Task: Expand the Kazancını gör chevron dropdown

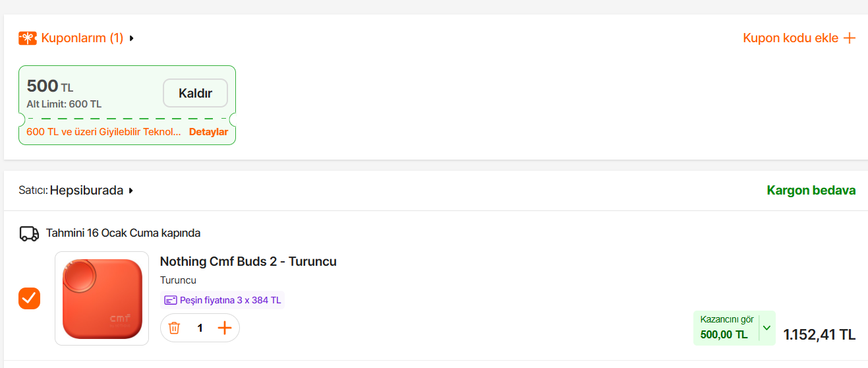Action: (767, 328)
